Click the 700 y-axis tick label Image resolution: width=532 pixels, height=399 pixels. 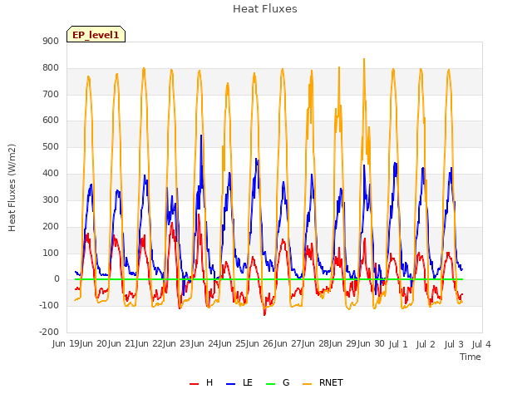point(51,94)
